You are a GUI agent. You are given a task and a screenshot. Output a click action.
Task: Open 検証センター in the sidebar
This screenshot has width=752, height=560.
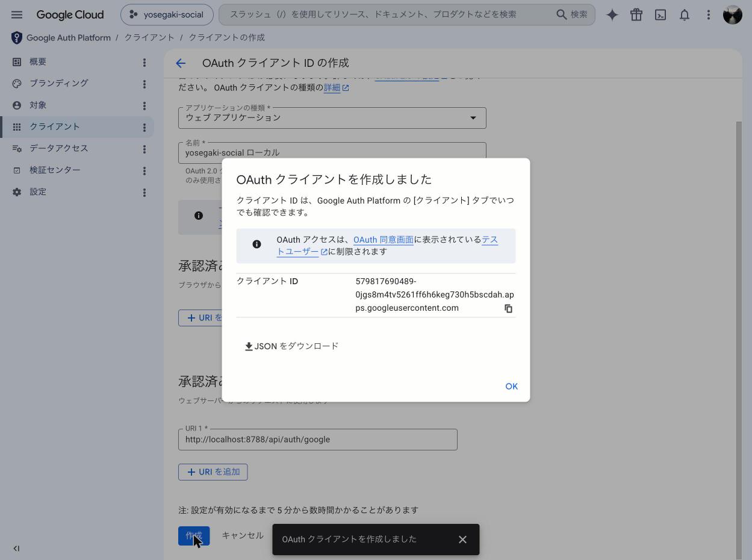(55, 170)
